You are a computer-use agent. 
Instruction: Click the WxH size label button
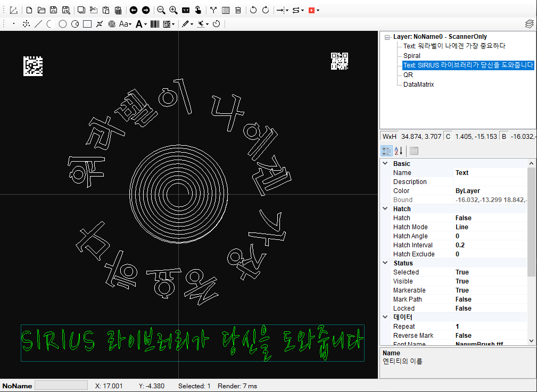390,137
